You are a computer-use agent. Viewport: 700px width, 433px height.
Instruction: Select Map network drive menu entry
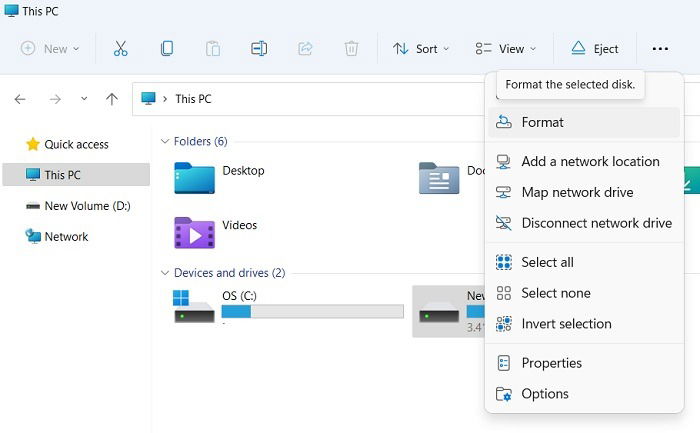pos(584,192)
